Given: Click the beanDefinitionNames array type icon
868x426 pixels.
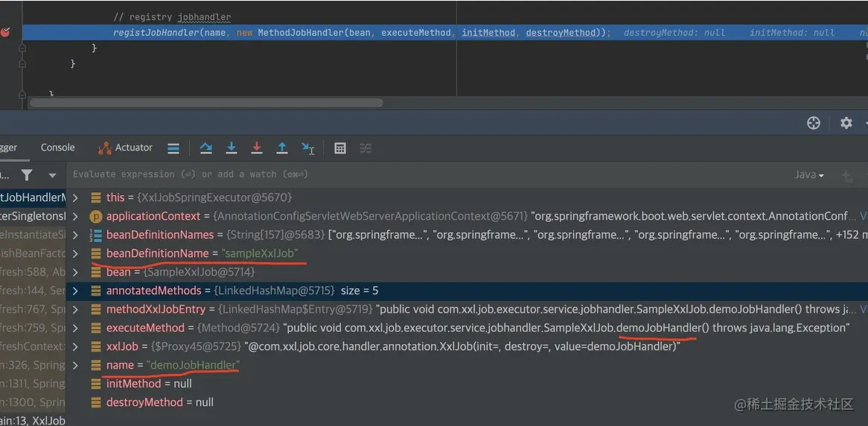Looking at the screenshot, I should coord(96,235).
